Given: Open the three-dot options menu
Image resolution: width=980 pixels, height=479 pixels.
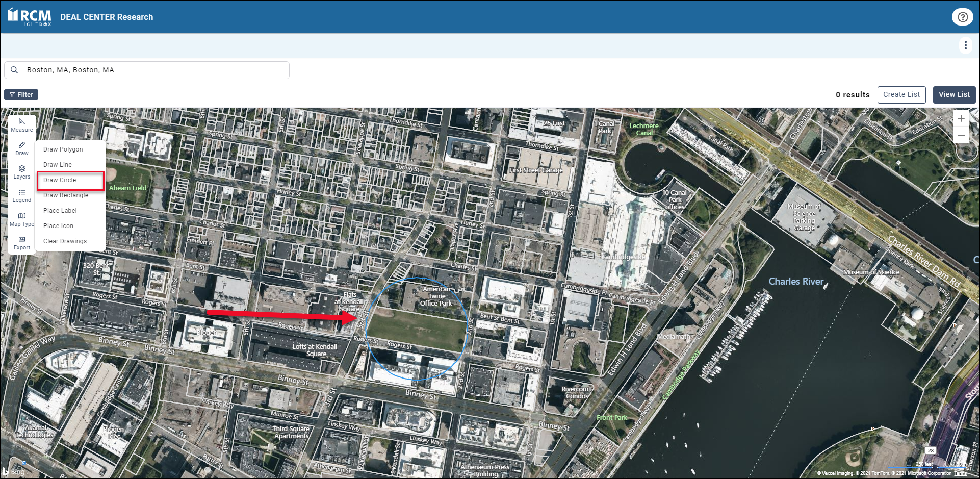Looking at the screenshot, I should [x=965, y=45].
